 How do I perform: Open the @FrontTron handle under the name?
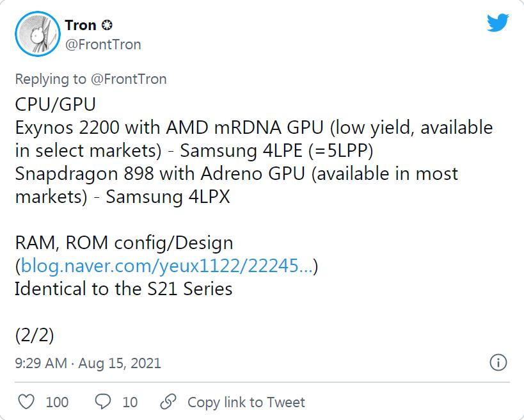(103, 45)
